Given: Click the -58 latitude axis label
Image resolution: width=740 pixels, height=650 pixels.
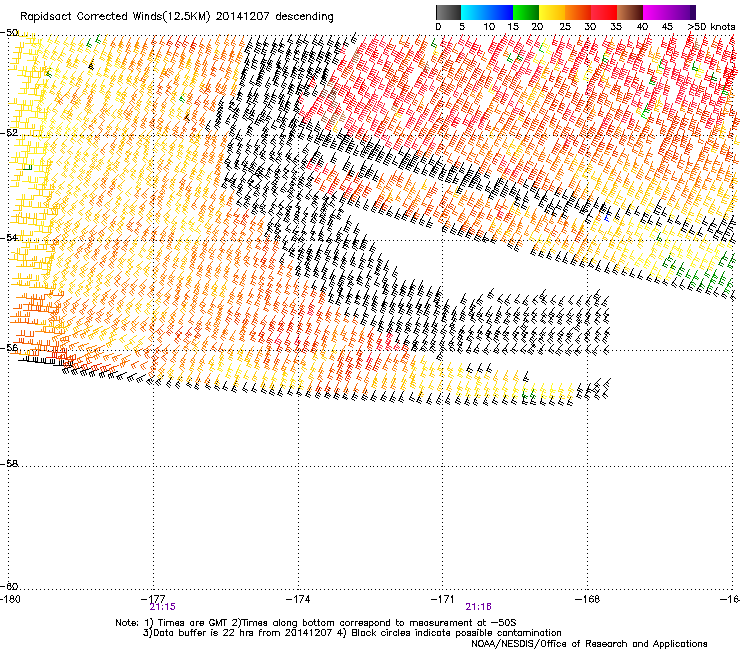Looking at the screenshot, I should (x=9, y=464).
